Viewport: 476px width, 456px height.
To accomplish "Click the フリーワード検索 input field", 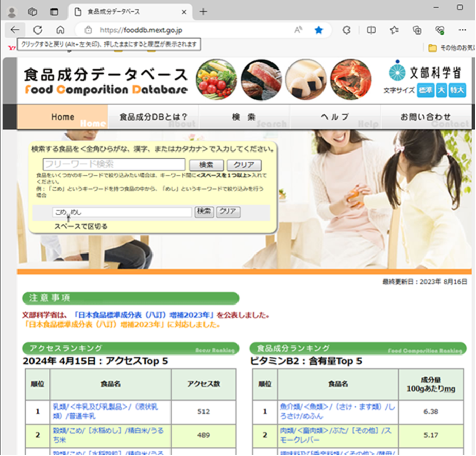I will (x=114, y=164).
